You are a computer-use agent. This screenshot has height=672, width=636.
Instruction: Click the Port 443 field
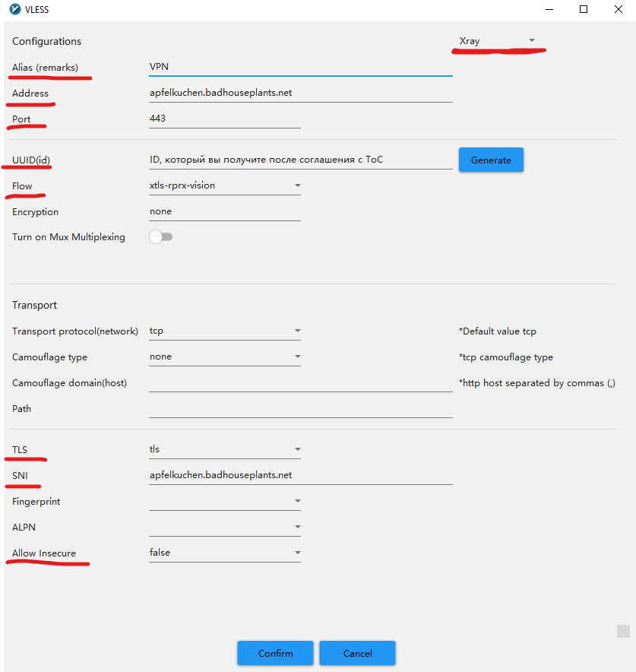(225, 119)
